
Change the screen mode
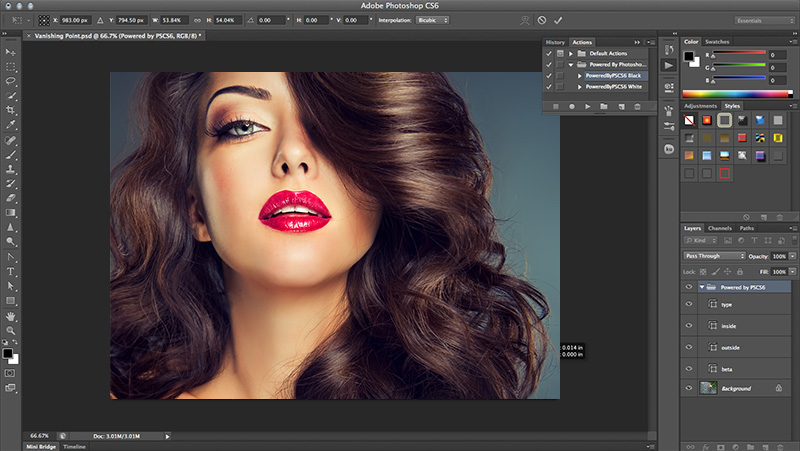click(10, 388)
